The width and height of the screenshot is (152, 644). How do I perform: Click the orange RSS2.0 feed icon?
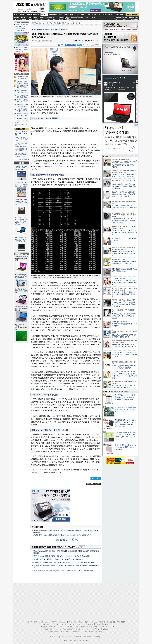pyautogui.click(x=133, y=38)
